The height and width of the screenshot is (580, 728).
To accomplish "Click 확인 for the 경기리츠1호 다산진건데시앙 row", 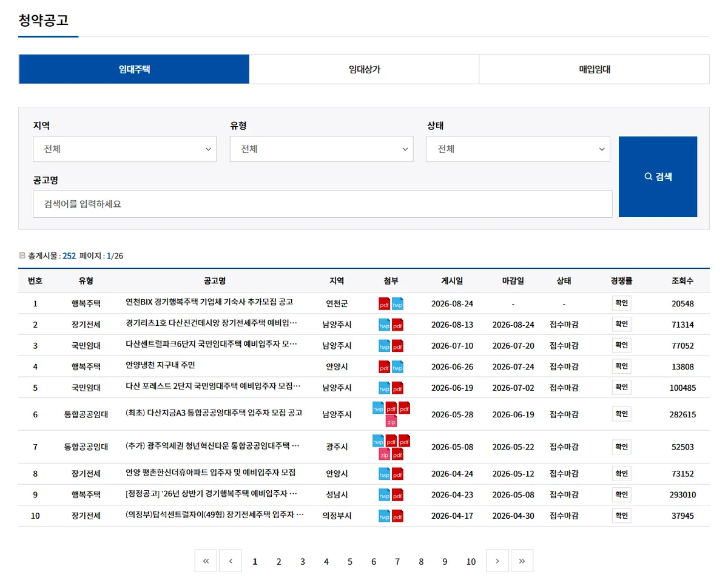I will 621,324.
